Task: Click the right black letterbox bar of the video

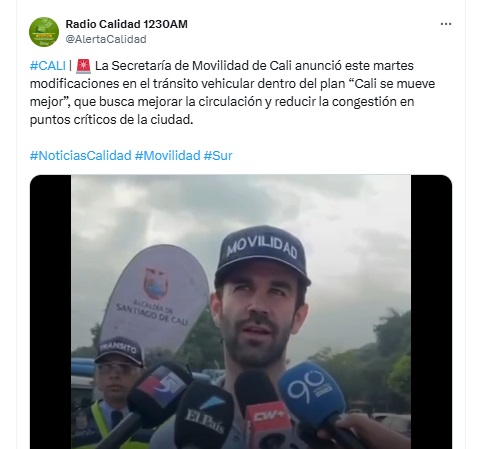Action: pyautogui.click(x=431, y=312)
